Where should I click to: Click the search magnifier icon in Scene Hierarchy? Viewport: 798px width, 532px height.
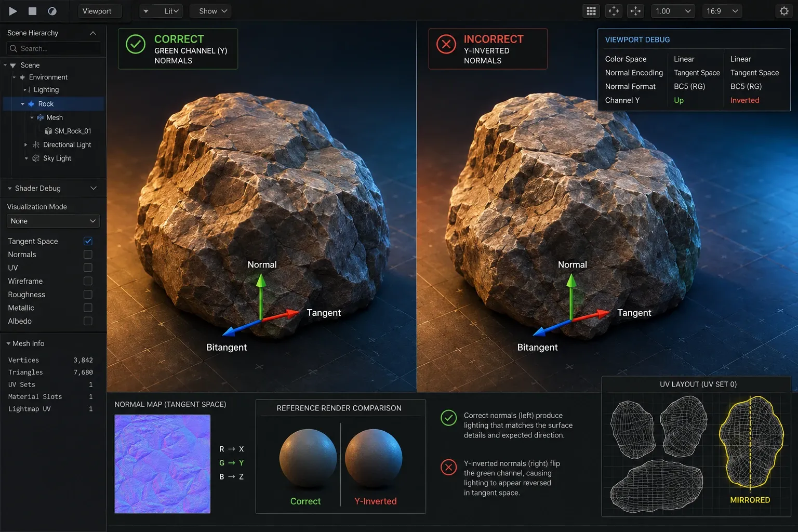tap(14, 48)
